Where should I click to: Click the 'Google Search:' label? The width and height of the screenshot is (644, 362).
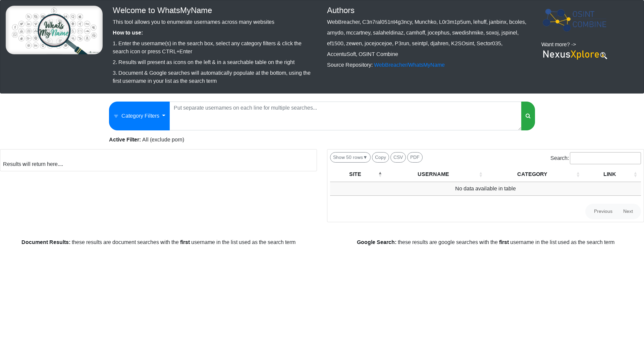click(x=377, y=242)
